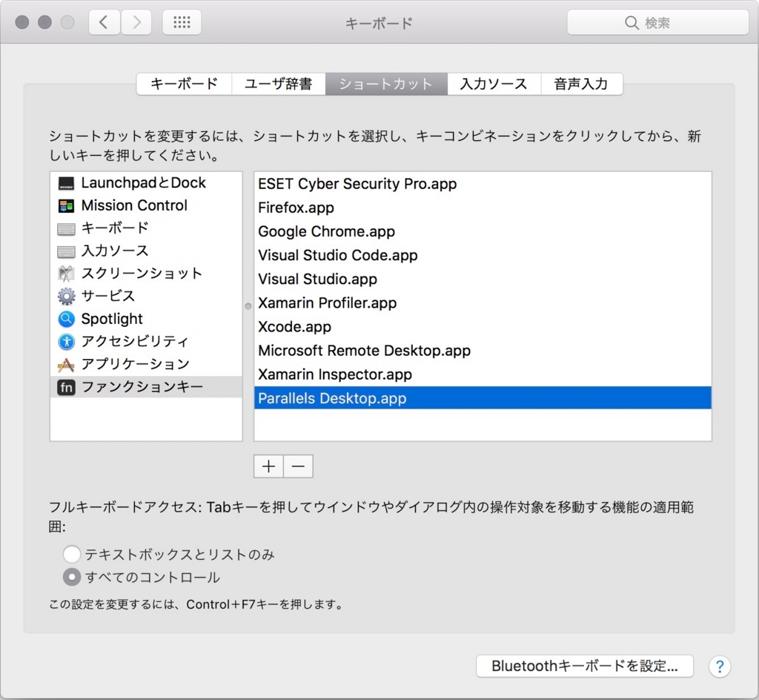The image size is (759, 700).
Task: Select ファンクションキー category
Action: [146, 387]
